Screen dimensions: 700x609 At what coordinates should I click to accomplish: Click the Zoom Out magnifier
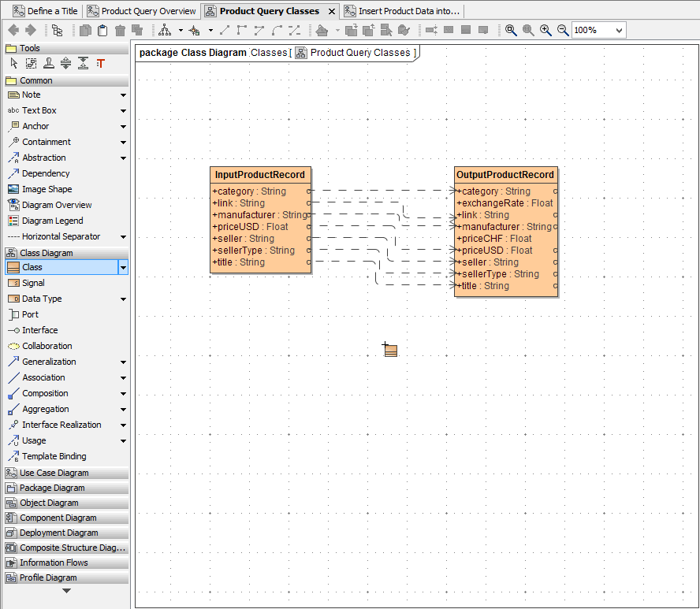click(563, 30)
